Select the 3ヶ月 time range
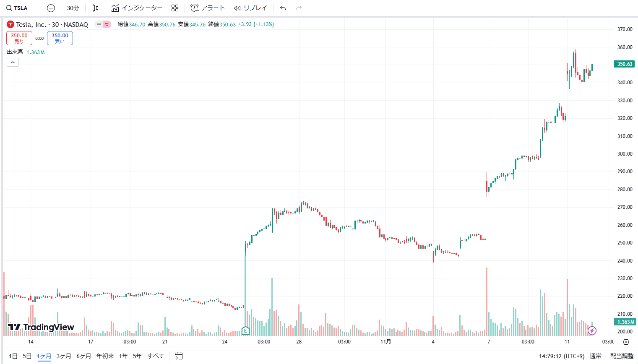 click(x=64, y=356)
